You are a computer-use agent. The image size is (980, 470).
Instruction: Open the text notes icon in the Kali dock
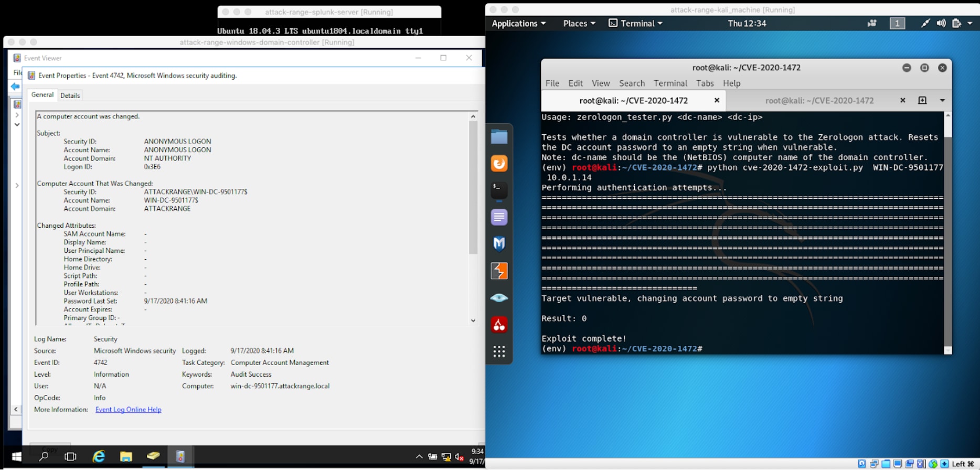click(499, 217)
